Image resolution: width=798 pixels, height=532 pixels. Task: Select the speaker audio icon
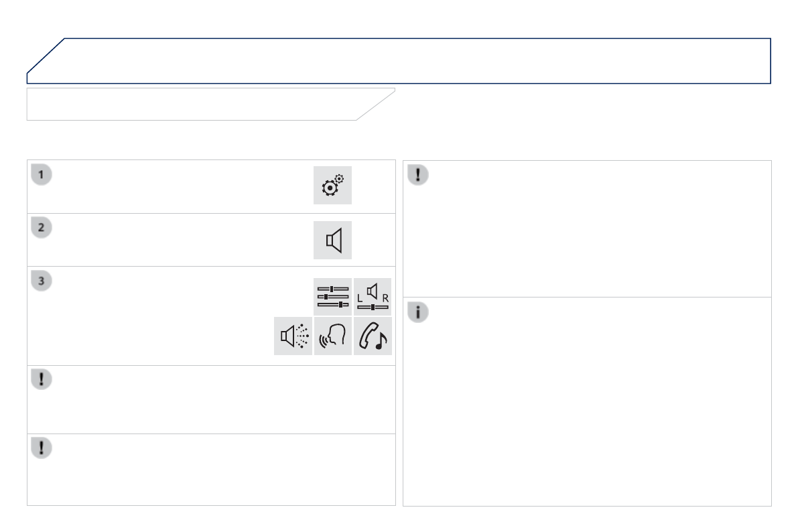(x=332, y=241)
